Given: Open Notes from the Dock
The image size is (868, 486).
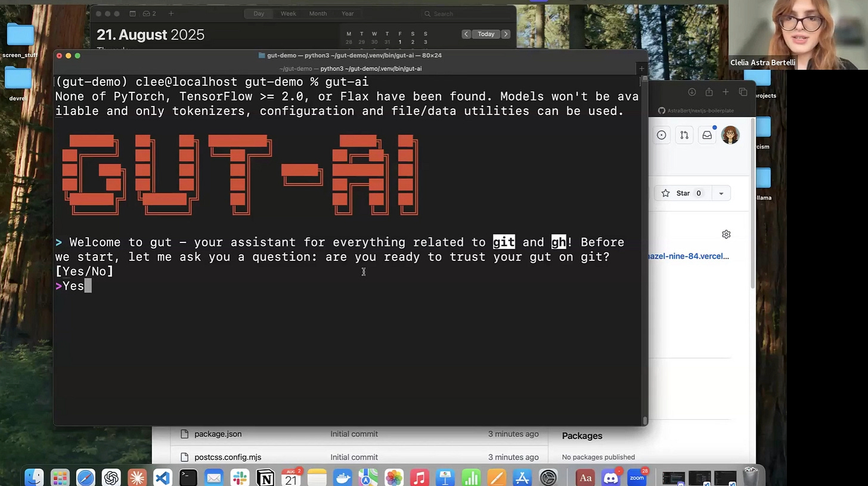Looking at the screenshot, I should (317, 478).
